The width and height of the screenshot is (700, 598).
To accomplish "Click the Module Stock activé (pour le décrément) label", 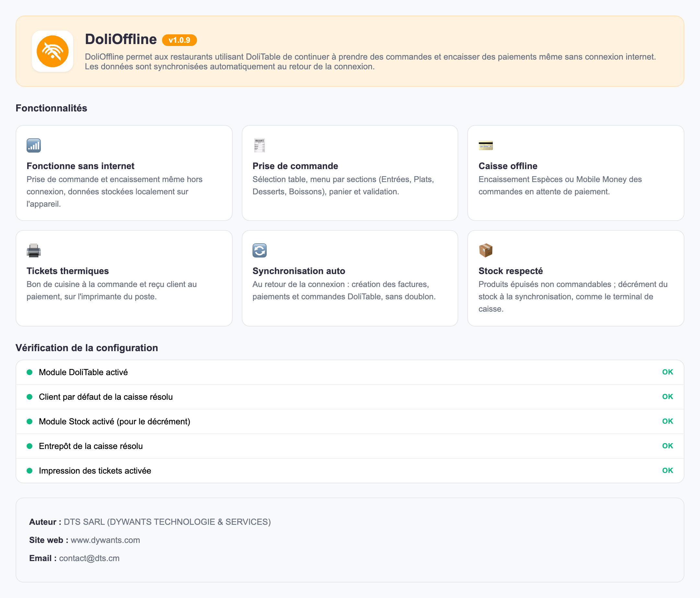I will (114, 421).
